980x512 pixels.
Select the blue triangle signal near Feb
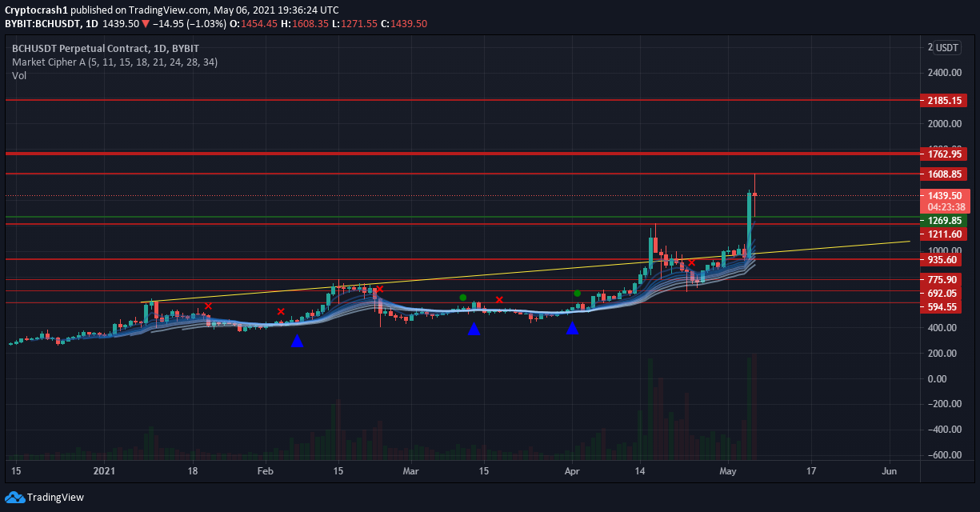(298, 340)
